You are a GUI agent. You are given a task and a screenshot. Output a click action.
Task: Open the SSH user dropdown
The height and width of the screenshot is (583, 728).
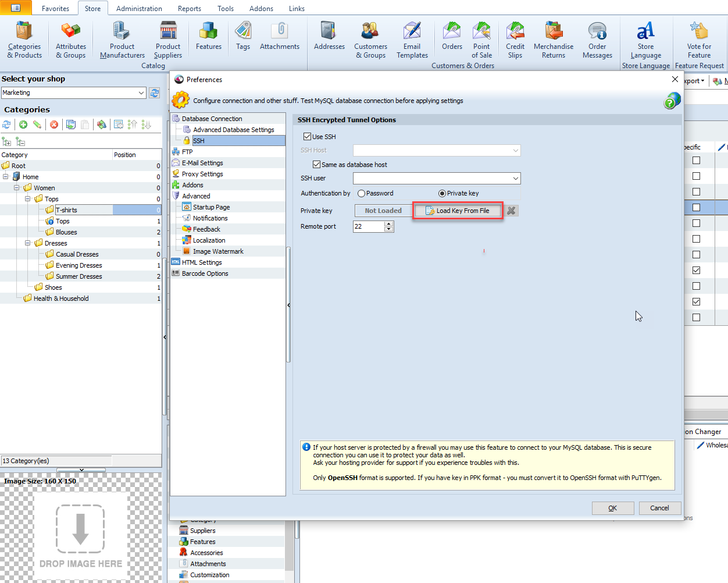tap(515, 179)
